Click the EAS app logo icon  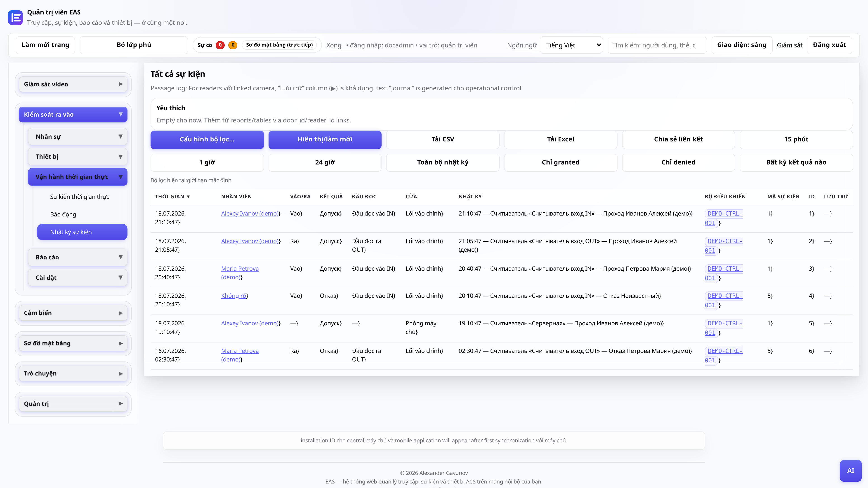click(x=15, y=18)
